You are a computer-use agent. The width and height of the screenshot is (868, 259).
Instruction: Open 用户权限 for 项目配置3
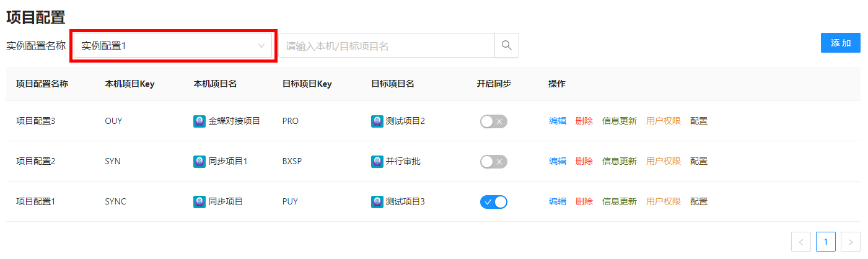pos(663,121)
